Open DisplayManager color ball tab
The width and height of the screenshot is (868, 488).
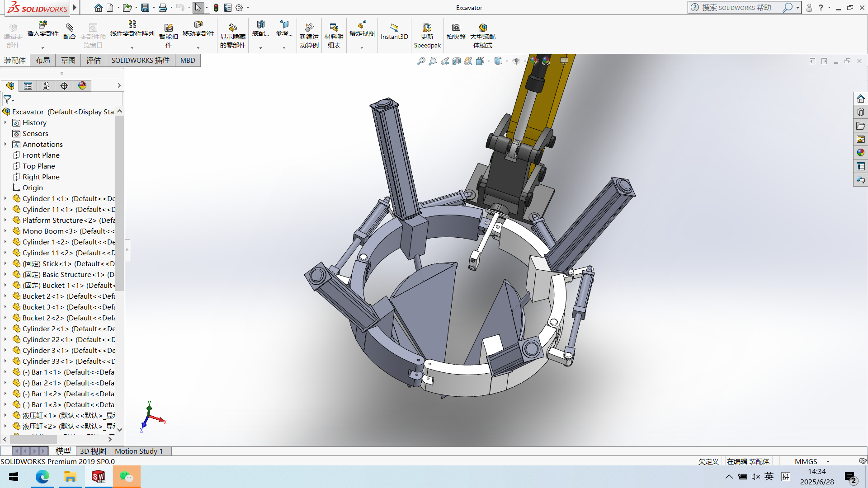82,86
